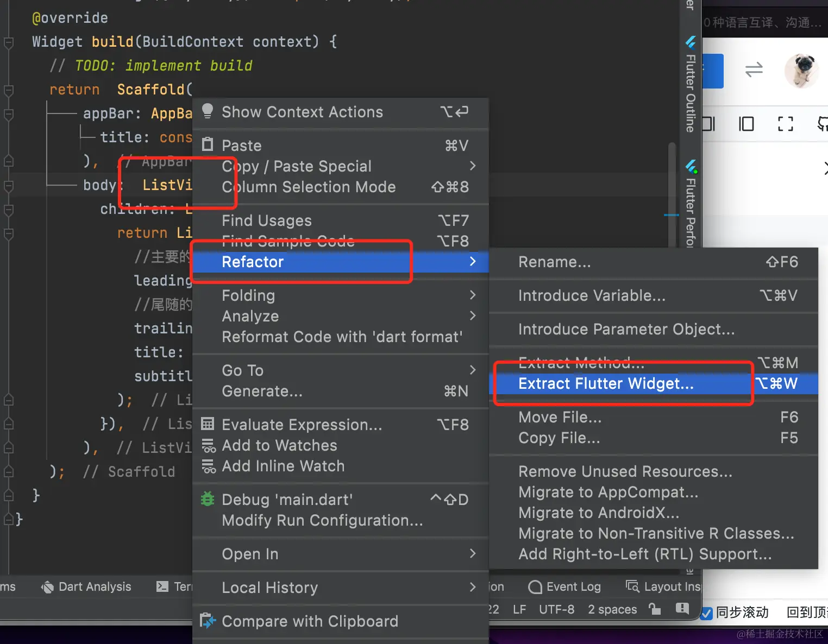828x644 pixels.
Task: Collapse the children: line fold toggle
Action: pos(9,210)
